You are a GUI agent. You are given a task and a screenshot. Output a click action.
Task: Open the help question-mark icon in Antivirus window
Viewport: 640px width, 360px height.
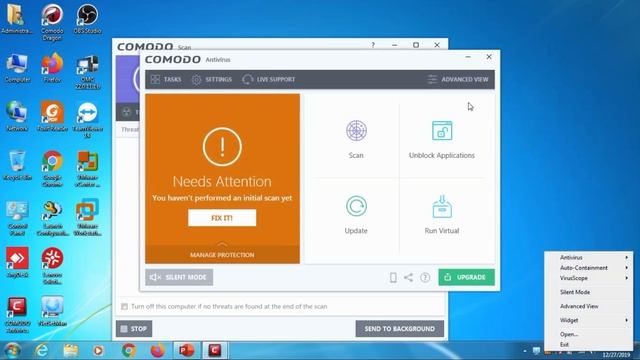[425, 278]
